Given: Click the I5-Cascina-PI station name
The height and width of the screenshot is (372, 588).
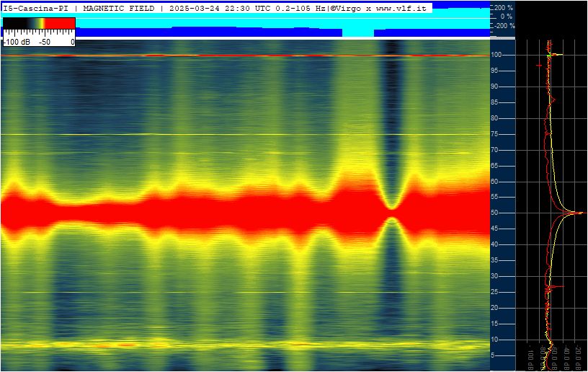Looking at the screenshot, I should tap(36, 8).
